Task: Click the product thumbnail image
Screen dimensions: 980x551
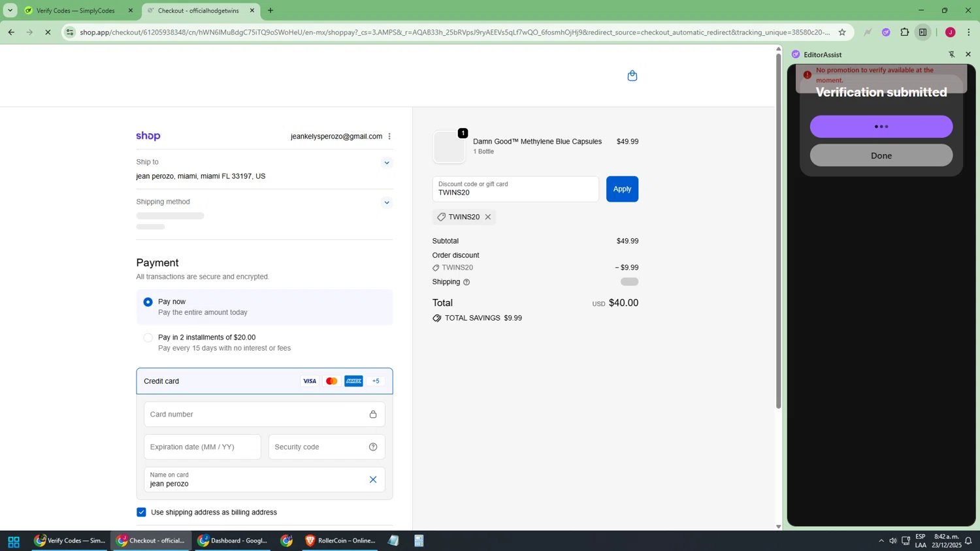Action: tap(449, 147)
